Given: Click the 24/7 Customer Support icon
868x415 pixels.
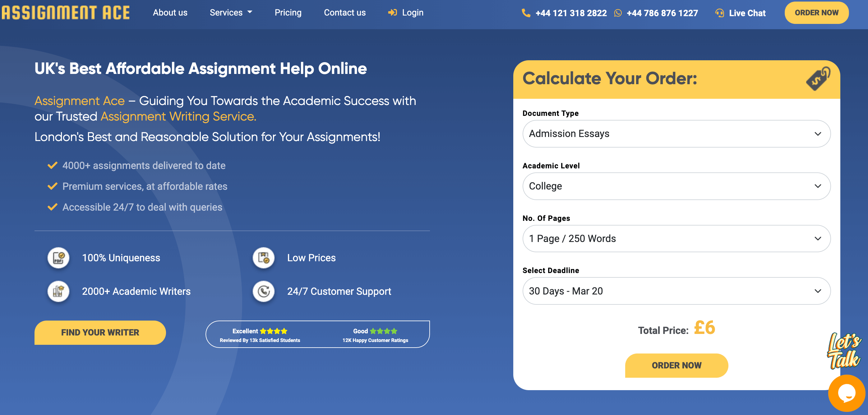Looking at the screenshot, I should [x=264, y=291].
